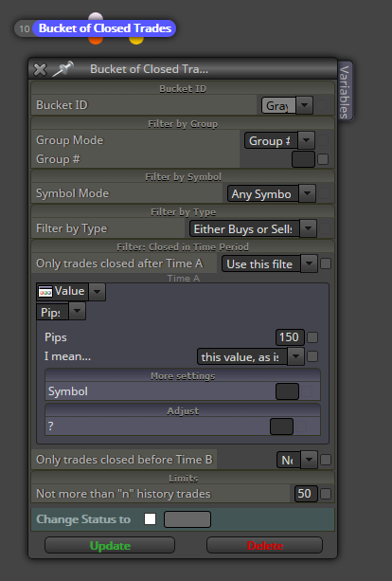Viewport: 392px width, 581px height.
Task: Click the Symbol input field
Action: [x=287, y=391]
